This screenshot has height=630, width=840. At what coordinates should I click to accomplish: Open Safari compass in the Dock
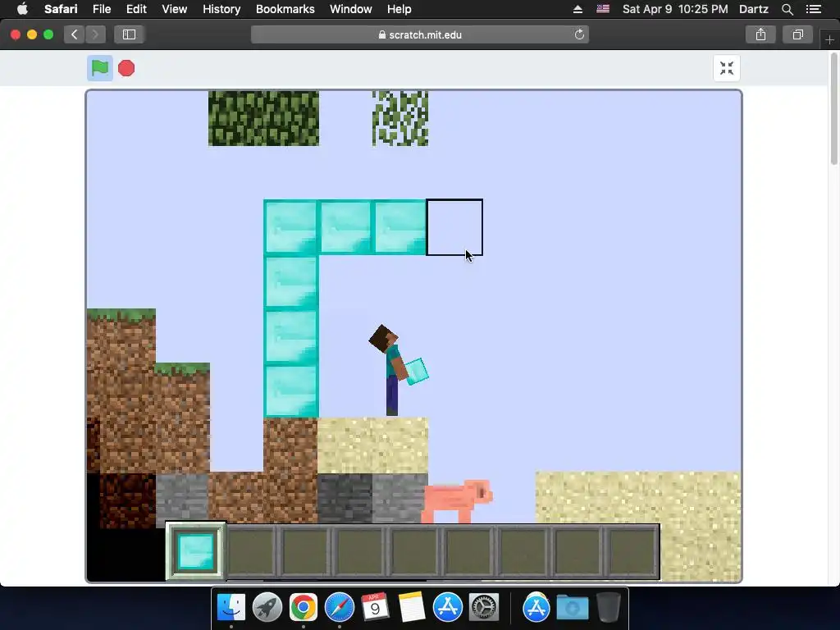(339, 607)
